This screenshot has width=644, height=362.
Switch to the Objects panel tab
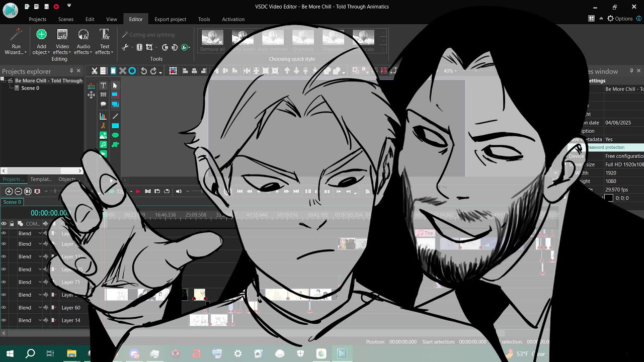tap(67, 179)
